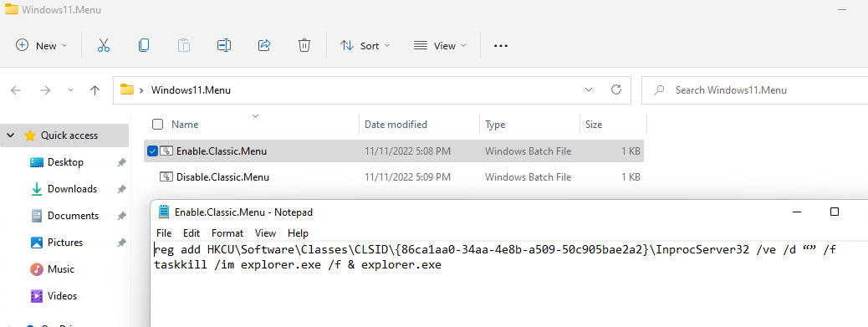Click the Disable.Classic.Menu batch file icon
Image resolution: width=868 pixels, height=327 pixels.
click(166, 177)
